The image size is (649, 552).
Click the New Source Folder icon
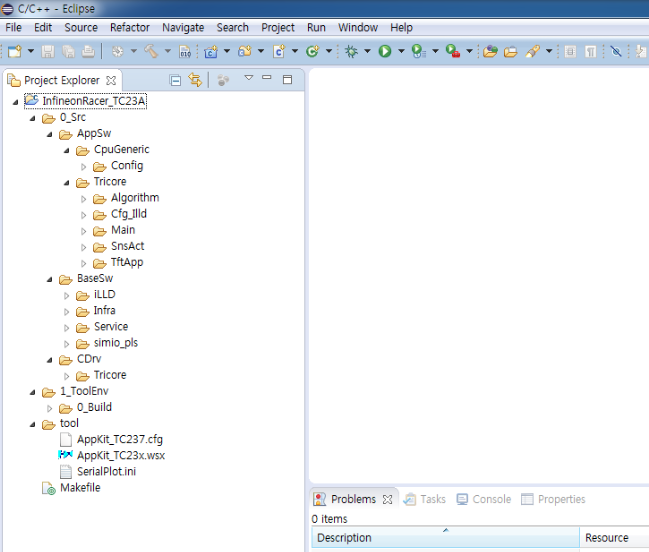click(x=245, y=51)
